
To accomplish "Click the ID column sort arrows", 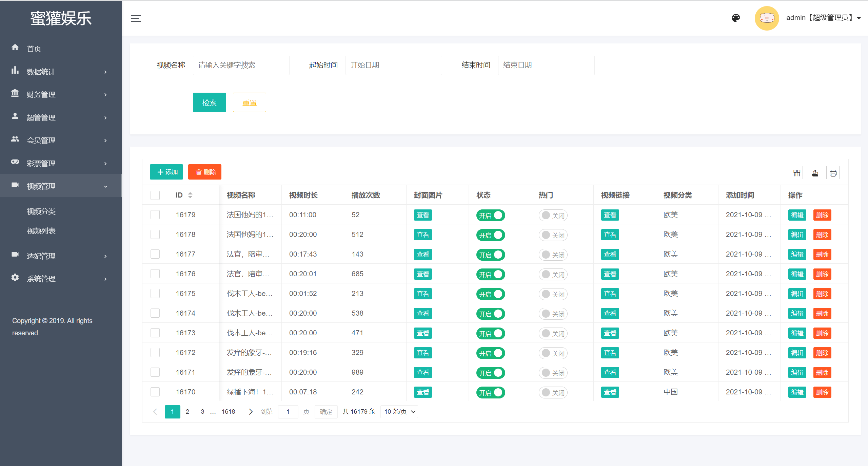I will coord(190,195).
